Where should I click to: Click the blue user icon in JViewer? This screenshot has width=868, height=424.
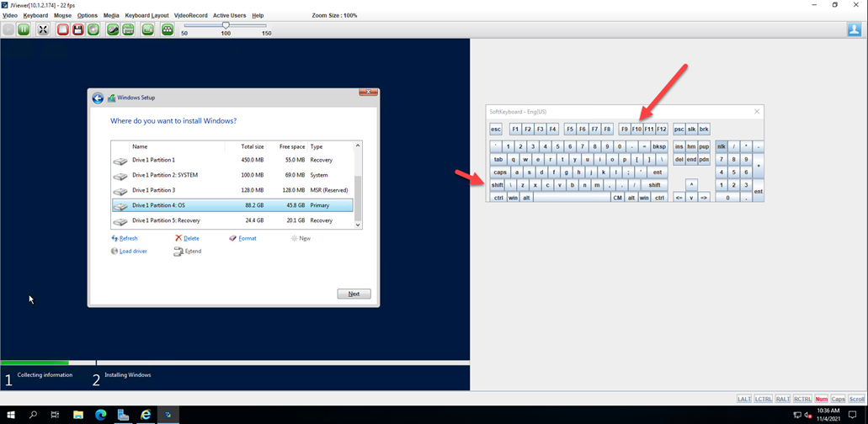tap(855, 29)
